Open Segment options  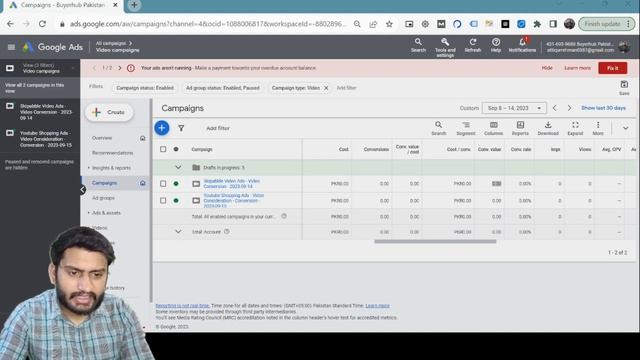466,128
